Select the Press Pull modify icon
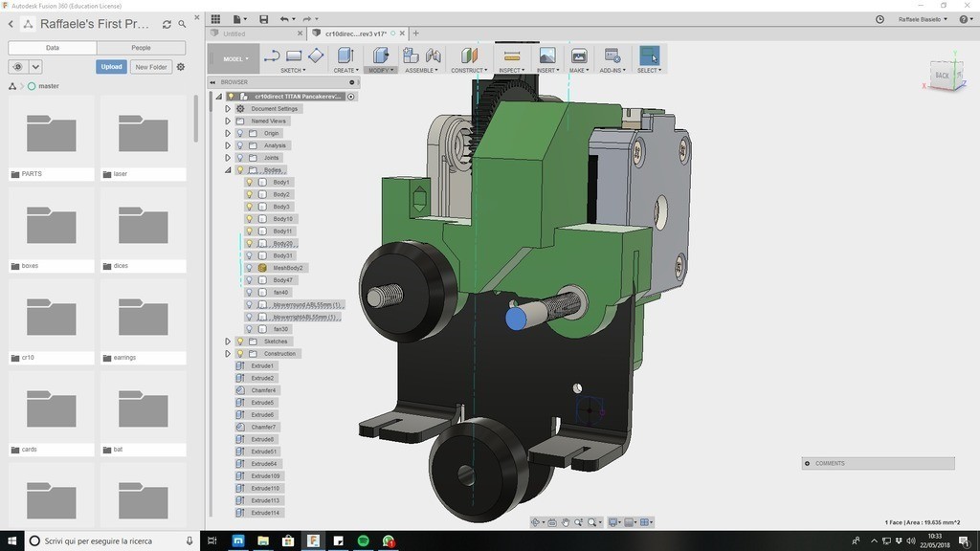The image size is (980, 551). pyautogui.click(x=381, y=55)
